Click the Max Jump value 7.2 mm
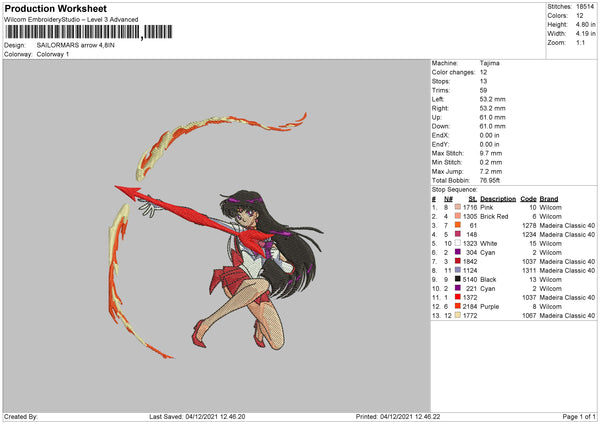 coord(491,171)
